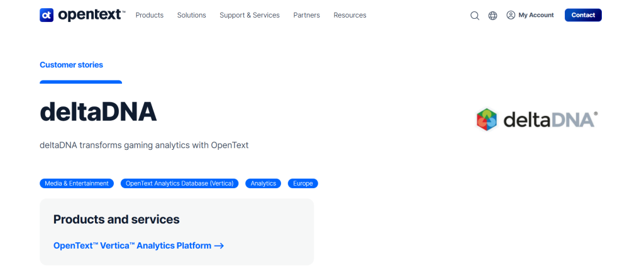Click the OpenText logo icon
Image resolution: width=644 pixels, height=277 pixels.
pos(47,15)
